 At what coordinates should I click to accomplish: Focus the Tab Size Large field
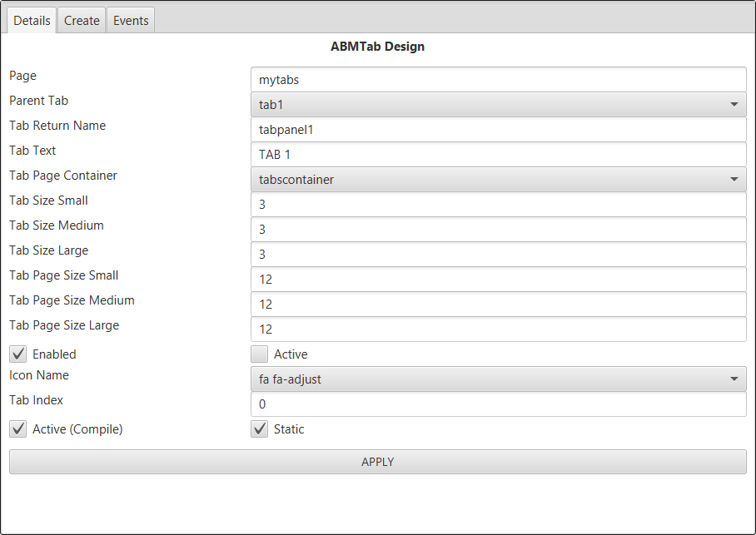click(498, 255)
